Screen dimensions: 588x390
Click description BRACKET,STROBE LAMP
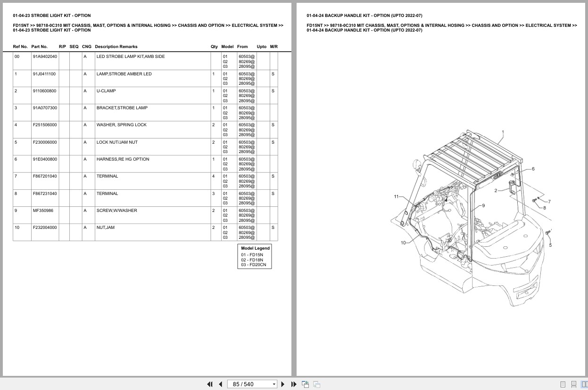[122, 108]
